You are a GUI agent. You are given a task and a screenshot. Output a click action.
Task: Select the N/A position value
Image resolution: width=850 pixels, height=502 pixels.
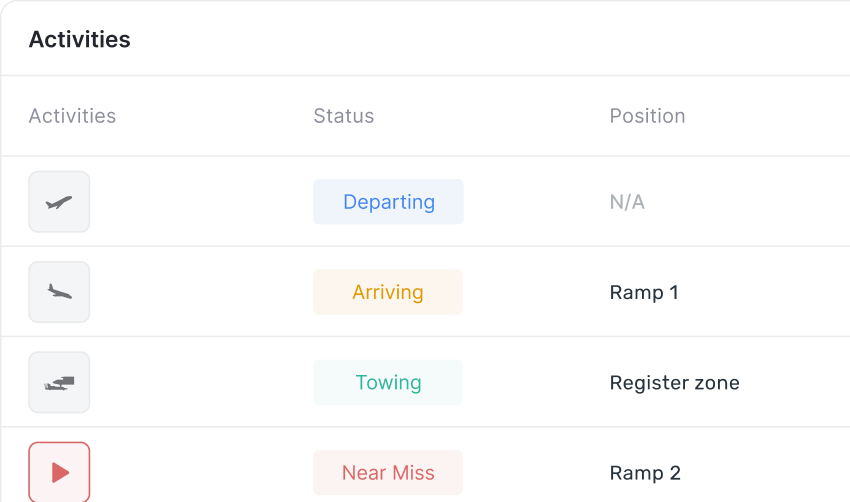(627, 202)
